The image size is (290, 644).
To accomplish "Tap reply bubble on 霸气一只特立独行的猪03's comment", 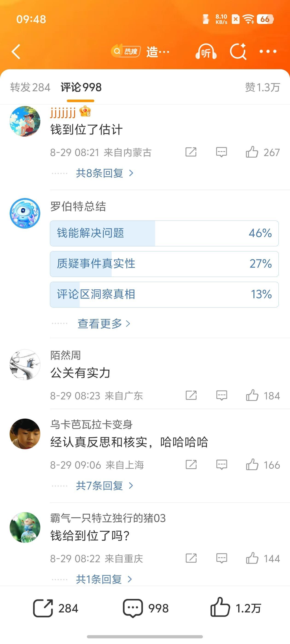I will pyautogui.click(x=222, y=558).
